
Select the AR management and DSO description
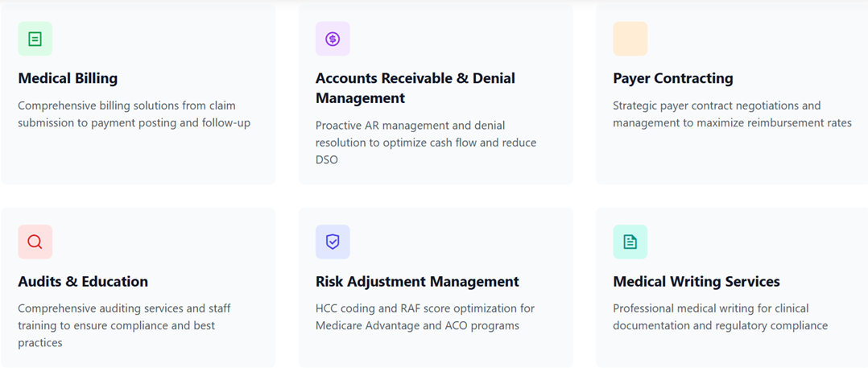426,143
